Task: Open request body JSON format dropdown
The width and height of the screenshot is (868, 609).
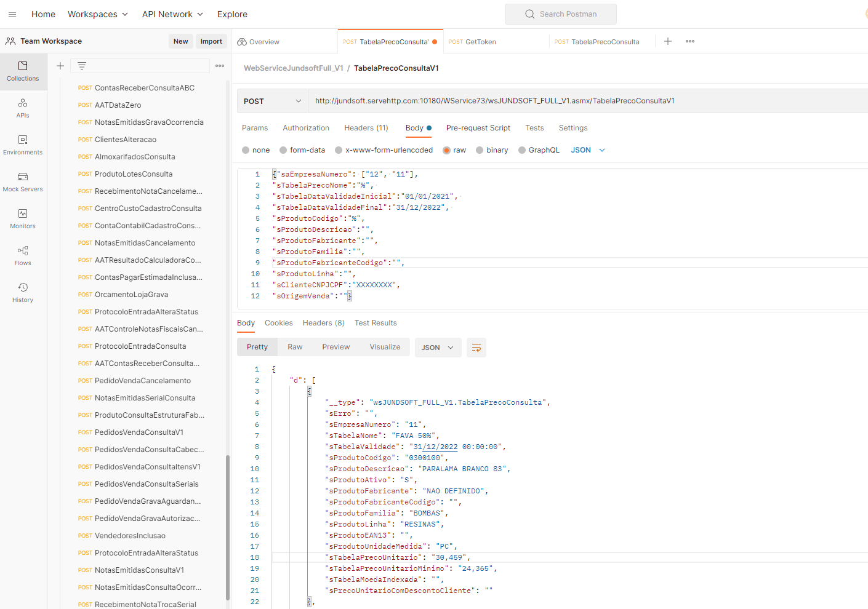Action: point(588,150)
